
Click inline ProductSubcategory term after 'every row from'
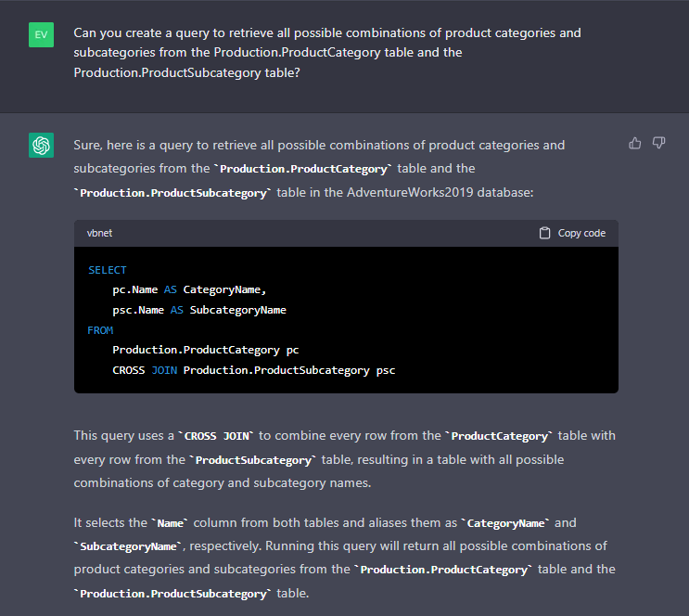254,460
